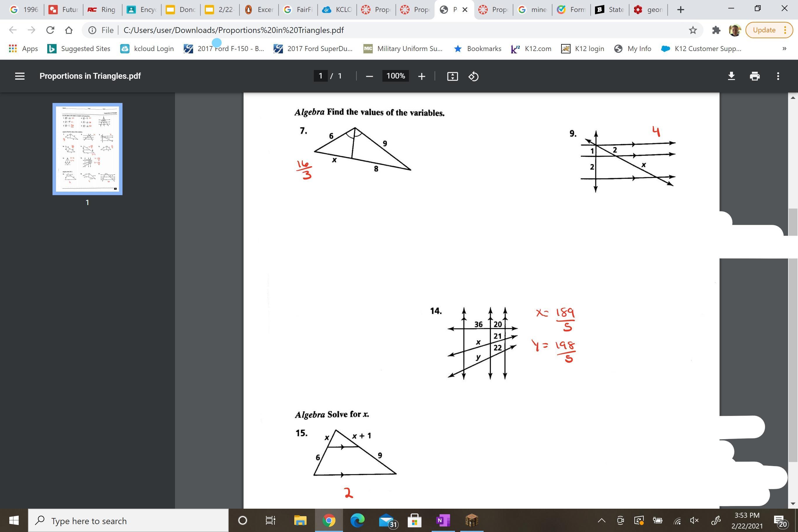Open the Chrome extensions puzzle icon
This screenshot has height=532, width=798.
[x=716, y=30]
